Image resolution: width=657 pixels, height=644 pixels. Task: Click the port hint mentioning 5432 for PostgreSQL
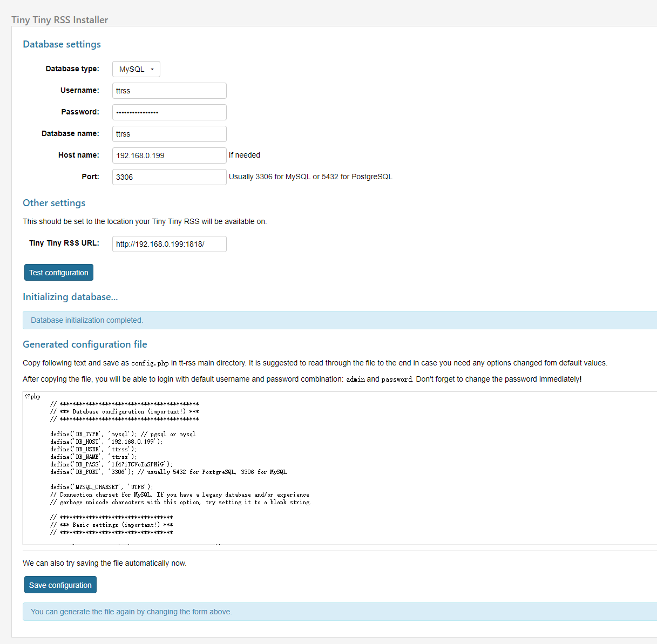(x=310, y=177)
